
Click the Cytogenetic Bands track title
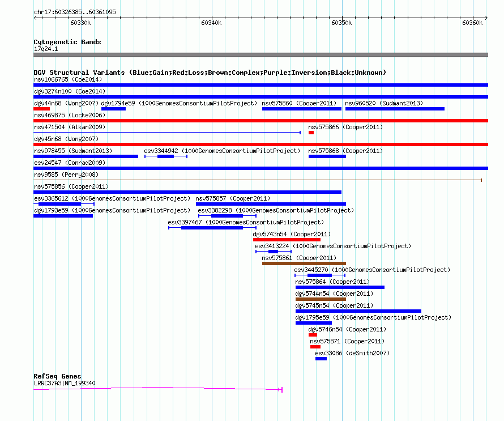point(67,42)
